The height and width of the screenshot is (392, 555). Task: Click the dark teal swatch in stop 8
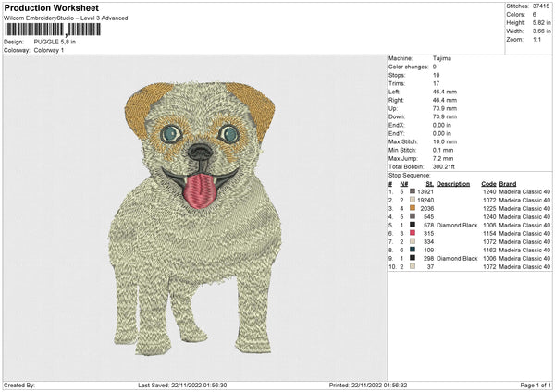point(411,250)
